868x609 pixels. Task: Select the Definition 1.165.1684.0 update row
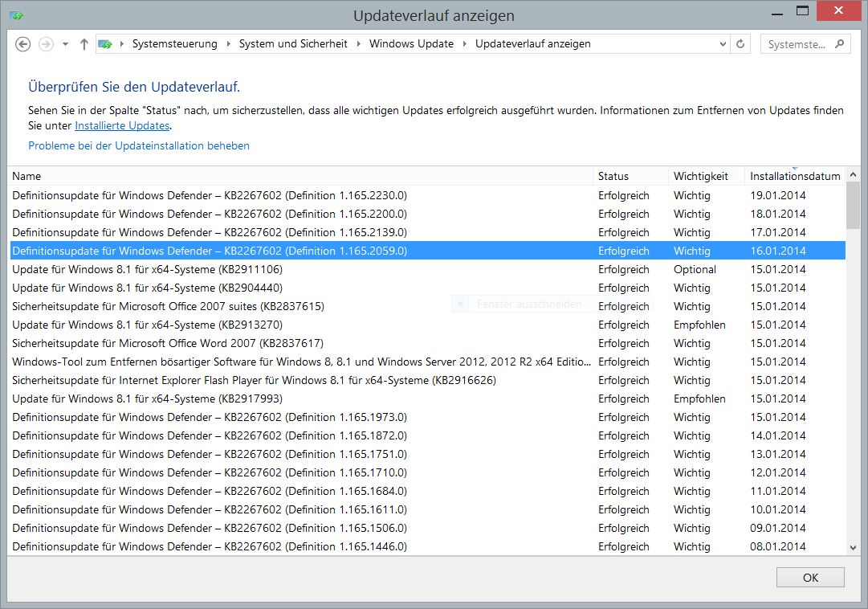[x=427, y=491]
